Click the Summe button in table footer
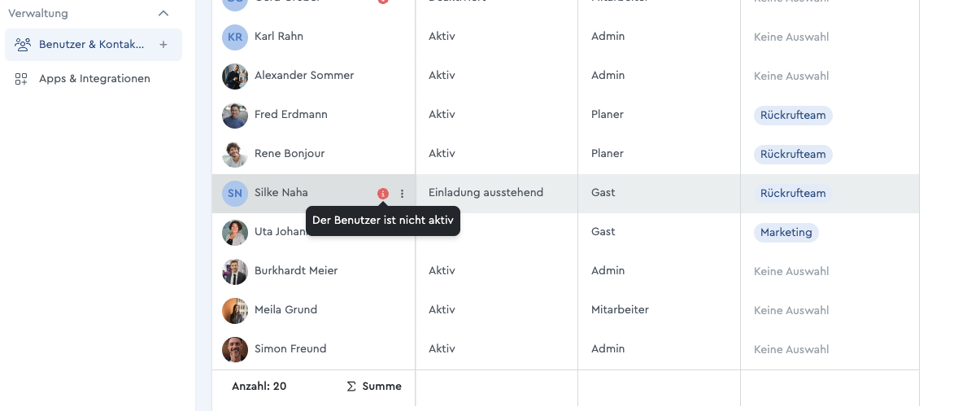 [x=374, y=387]
